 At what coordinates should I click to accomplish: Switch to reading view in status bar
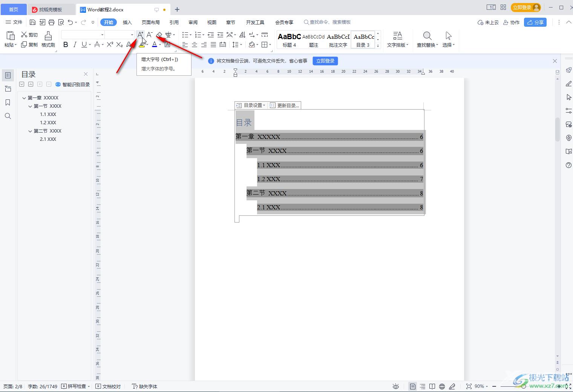(432, 386)
